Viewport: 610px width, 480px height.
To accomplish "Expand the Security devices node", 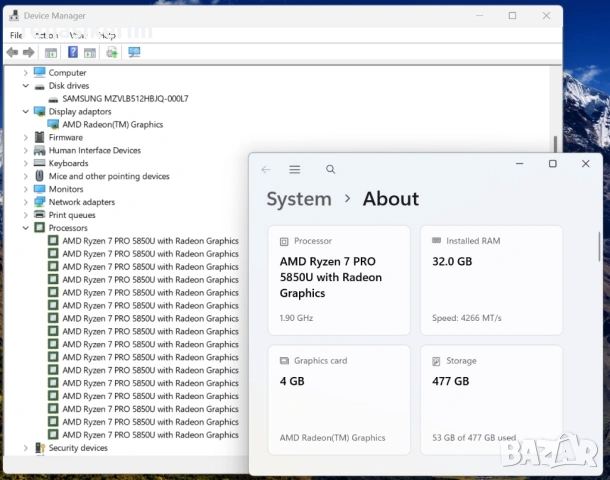I will coord(26,448).
